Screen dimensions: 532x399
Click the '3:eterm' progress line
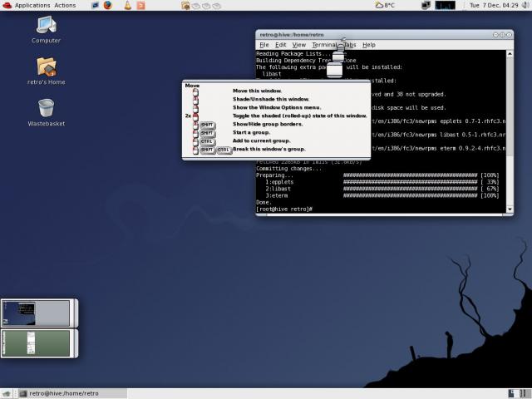click(382, 195)
